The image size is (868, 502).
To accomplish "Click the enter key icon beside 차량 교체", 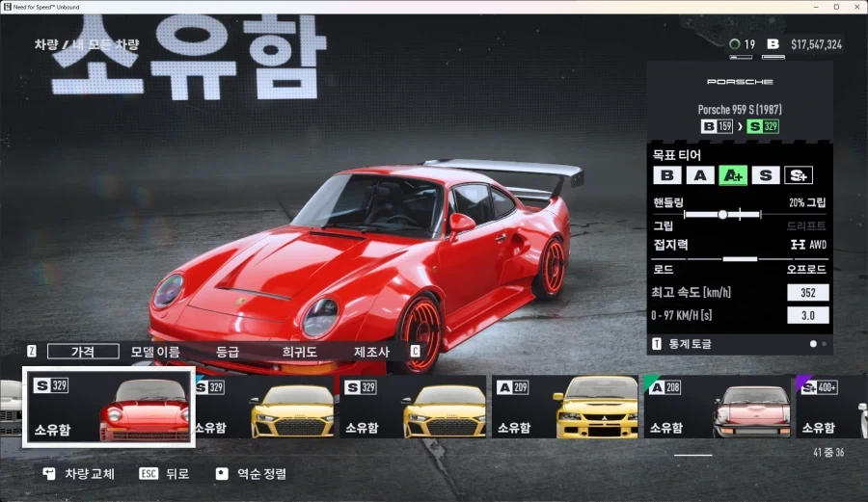I will click(x=49, y=474).
